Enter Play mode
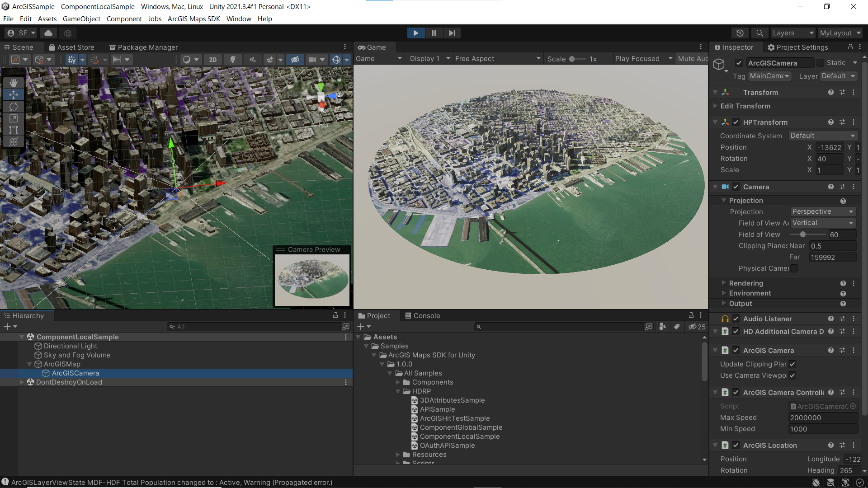This screenshot has height=488, width=868. pos(415,33)
